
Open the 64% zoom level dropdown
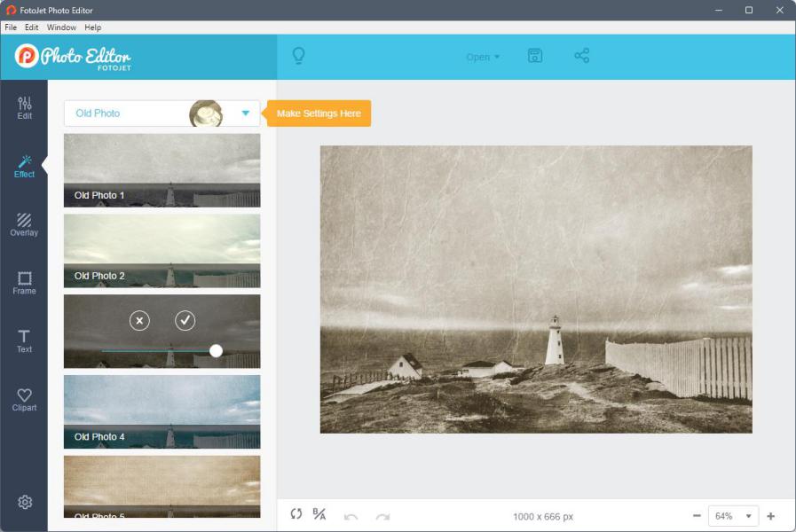(x=733, y=516)
